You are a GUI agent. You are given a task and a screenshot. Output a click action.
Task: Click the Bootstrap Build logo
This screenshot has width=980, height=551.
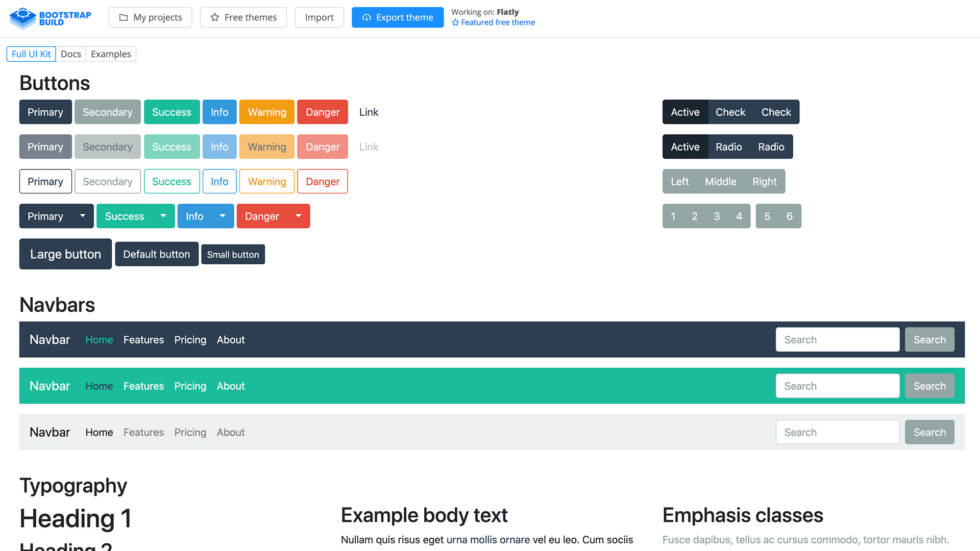tap(50, 18)
